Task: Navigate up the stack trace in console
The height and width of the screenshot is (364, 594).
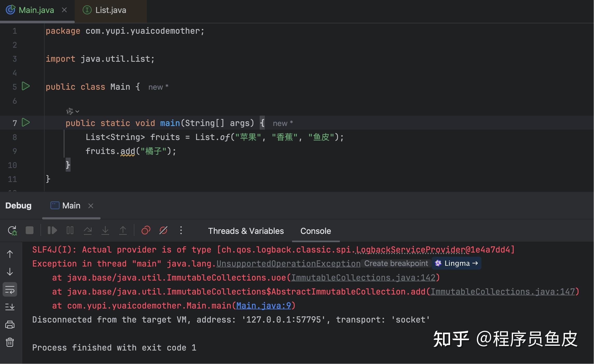Action: (x=10, y=254)
